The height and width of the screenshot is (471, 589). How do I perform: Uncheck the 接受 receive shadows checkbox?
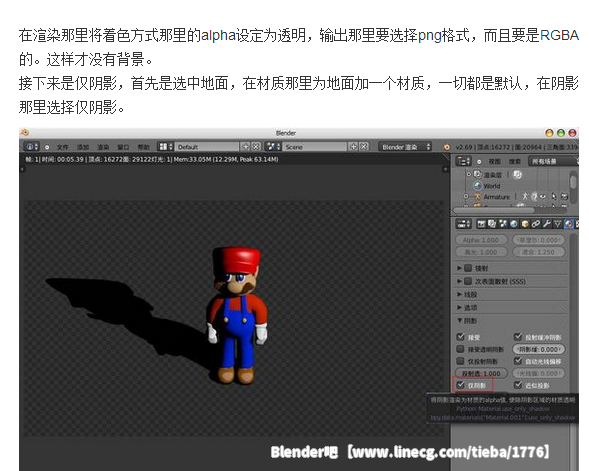[x=461, y=337]
